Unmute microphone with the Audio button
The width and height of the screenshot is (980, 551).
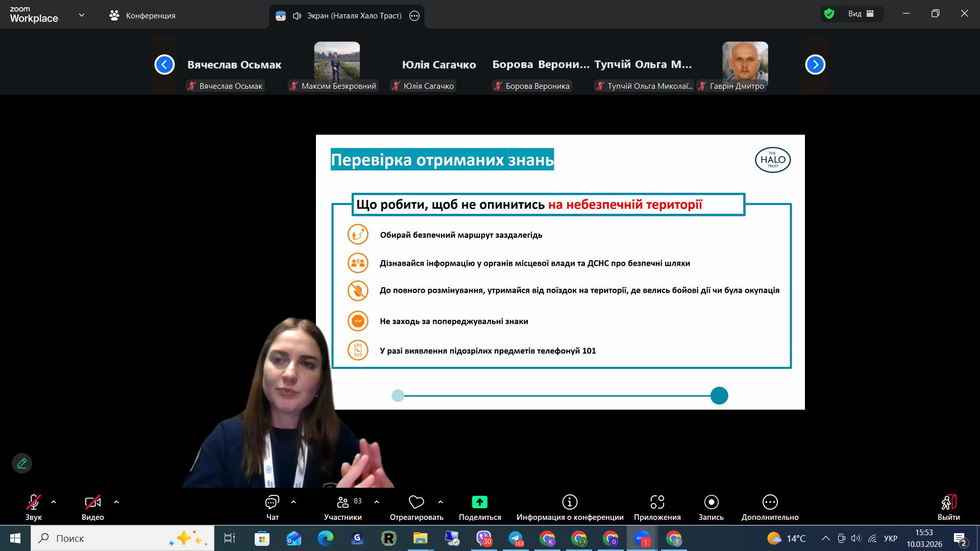point(34,503)
